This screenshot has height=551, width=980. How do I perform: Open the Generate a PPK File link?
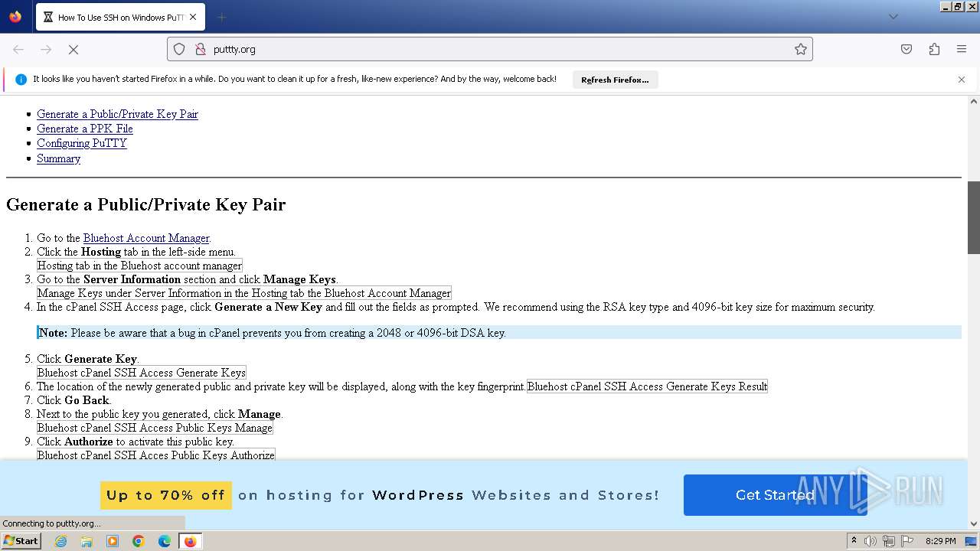coord(85,129)
